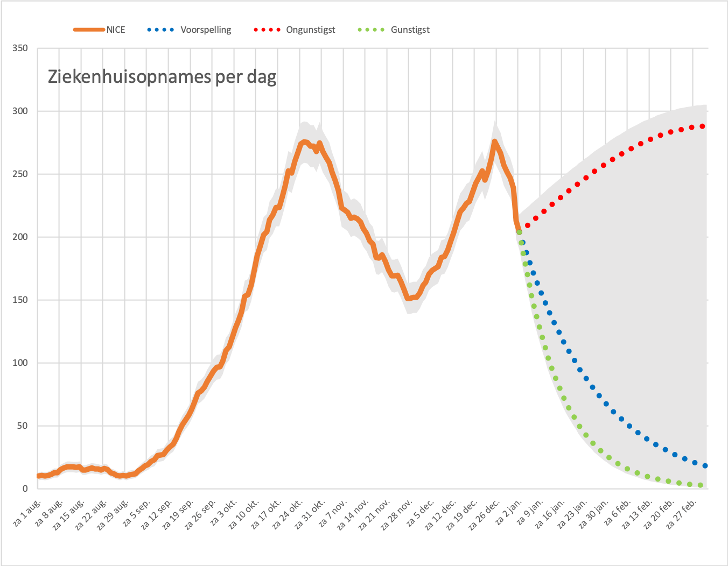728x566 pixels.
Task: Select the Gunstigst legend entry
Action: click(394, 30)
